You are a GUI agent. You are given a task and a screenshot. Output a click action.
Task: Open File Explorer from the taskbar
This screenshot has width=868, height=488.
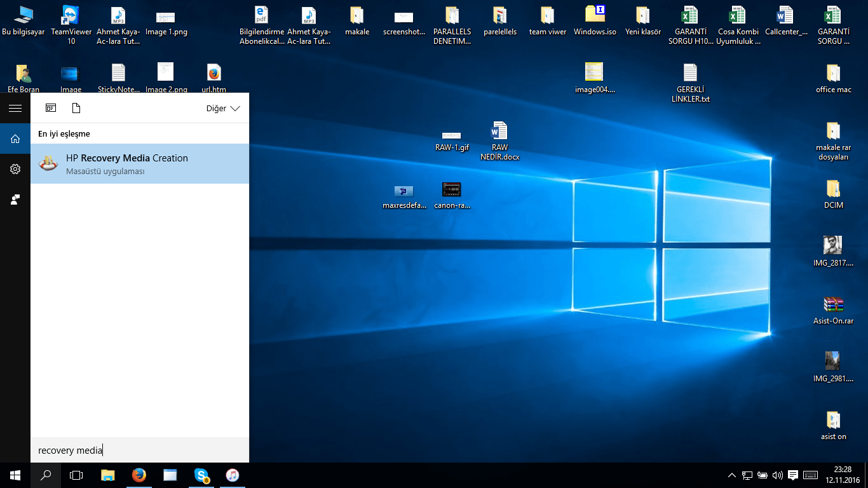click(x=108, y=475)
